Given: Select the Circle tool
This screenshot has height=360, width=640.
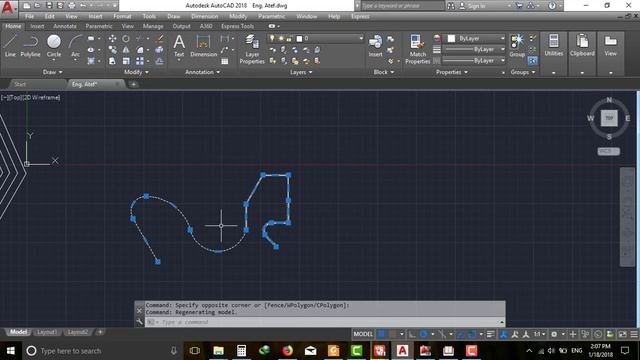Looking at the screenshot, I should click(53, 46).
